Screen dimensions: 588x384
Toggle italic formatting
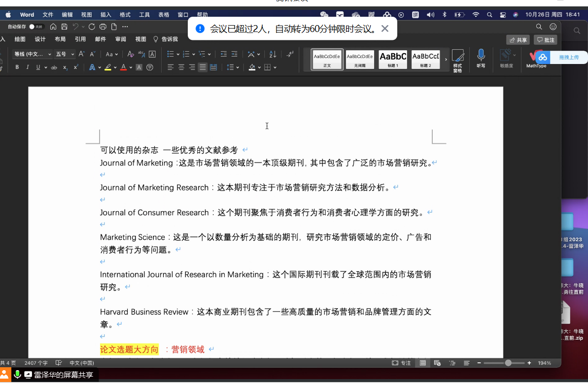click(x=28, y=67)
